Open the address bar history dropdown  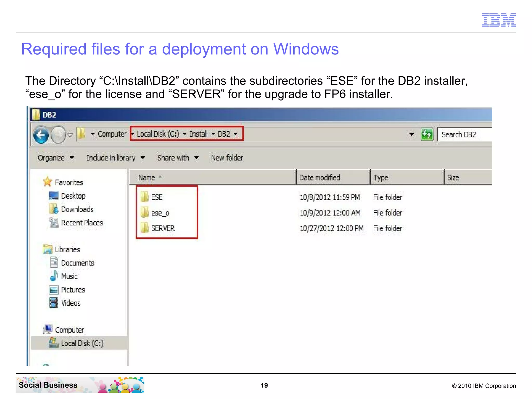411,135
